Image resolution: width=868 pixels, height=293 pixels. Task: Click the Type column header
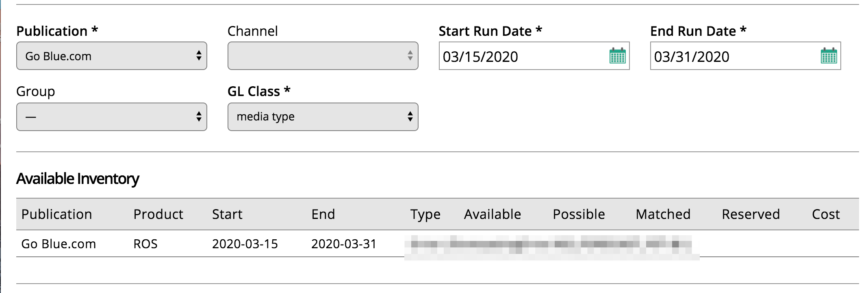(425, 214)
